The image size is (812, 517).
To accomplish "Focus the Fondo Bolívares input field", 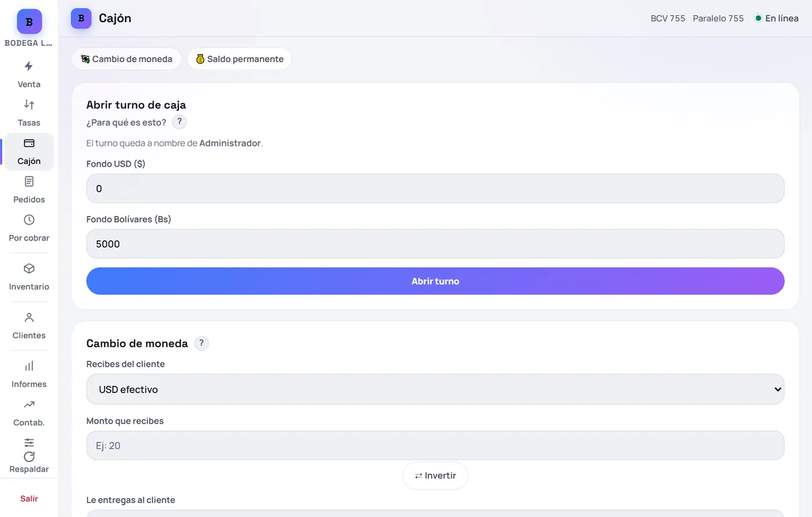I will 435,244.
